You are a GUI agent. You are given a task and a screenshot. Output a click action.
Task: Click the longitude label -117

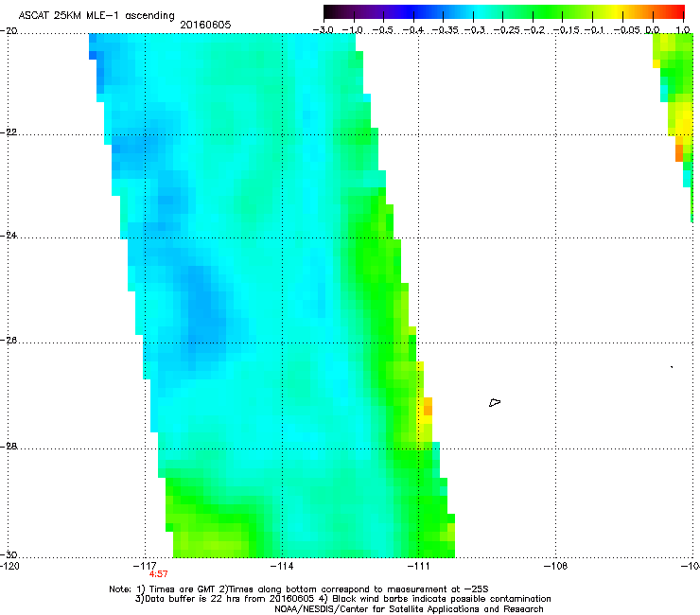145,566
